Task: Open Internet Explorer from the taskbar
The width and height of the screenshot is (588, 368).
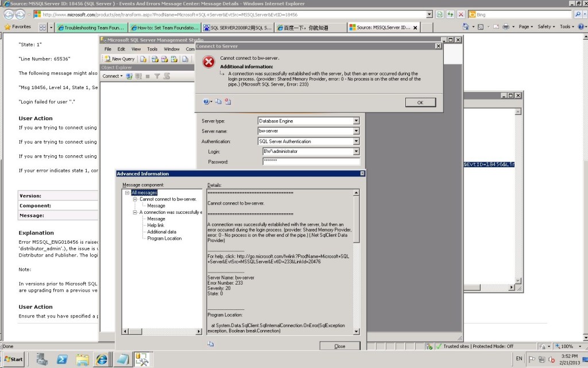Action: [101, 359]
